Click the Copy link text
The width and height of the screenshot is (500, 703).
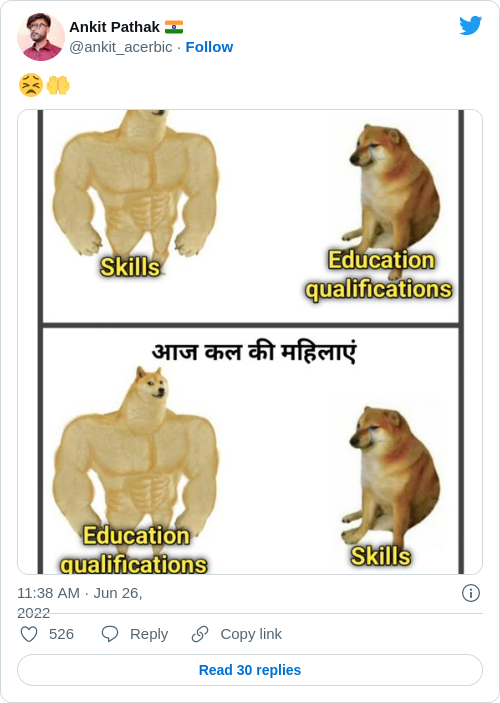point(251,634)
